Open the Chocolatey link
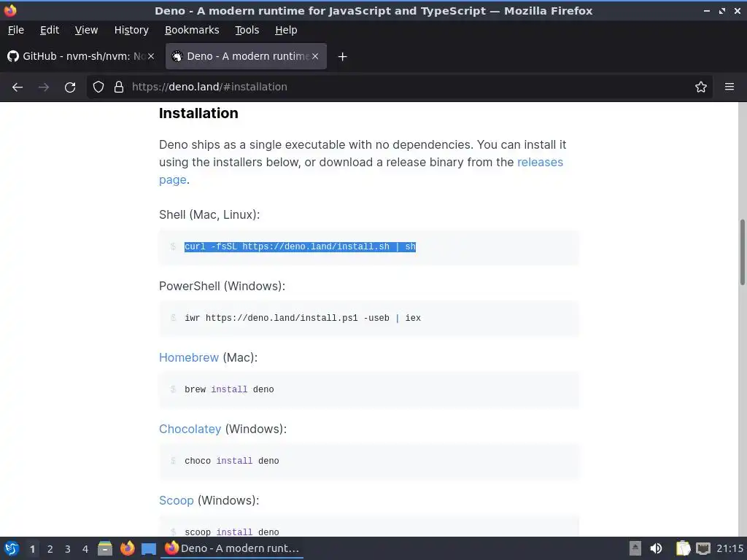The width and height of the screenshot is (747, 560). (x=190, y=429)
